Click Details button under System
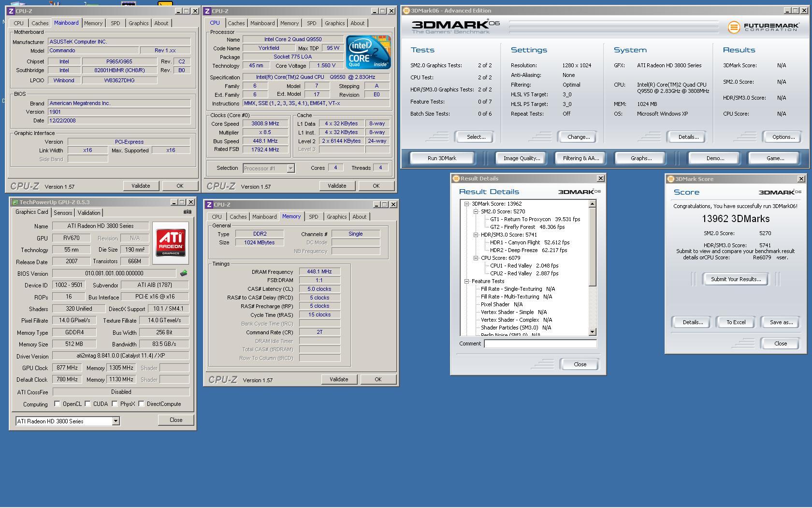This screenshot has height=508, width=812. point(688,137)
